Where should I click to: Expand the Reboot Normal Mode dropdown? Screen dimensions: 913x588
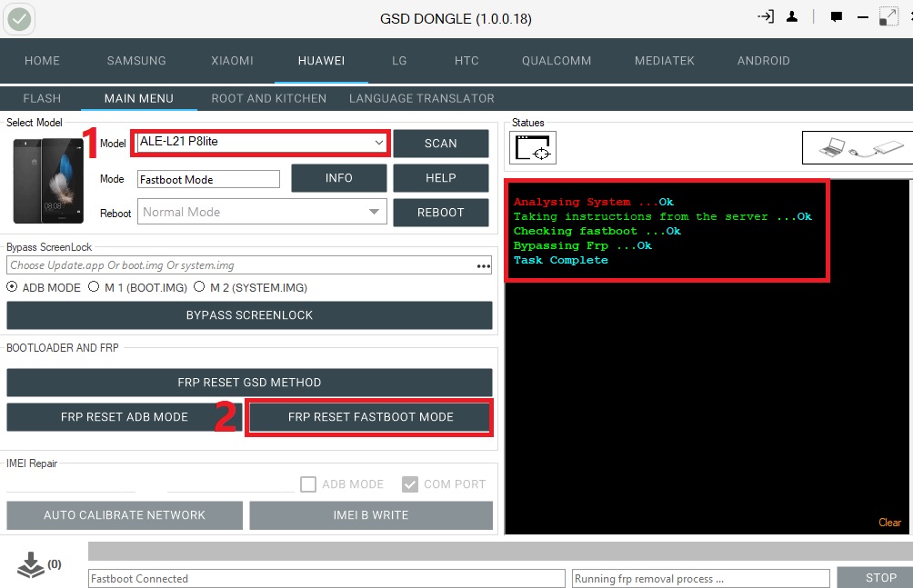pos(262,212)
